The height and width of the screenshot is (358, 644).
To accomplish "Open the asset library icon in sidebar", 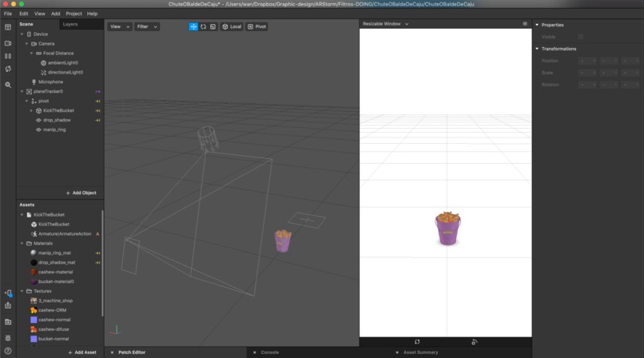I will (x=8, y=322).
